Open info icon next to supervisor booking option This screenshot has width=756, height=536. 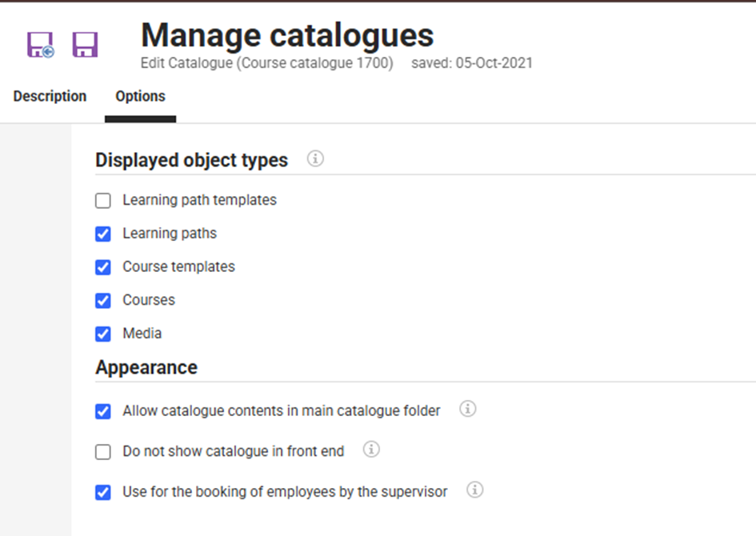pyautogui.click(x=475, y=491)
